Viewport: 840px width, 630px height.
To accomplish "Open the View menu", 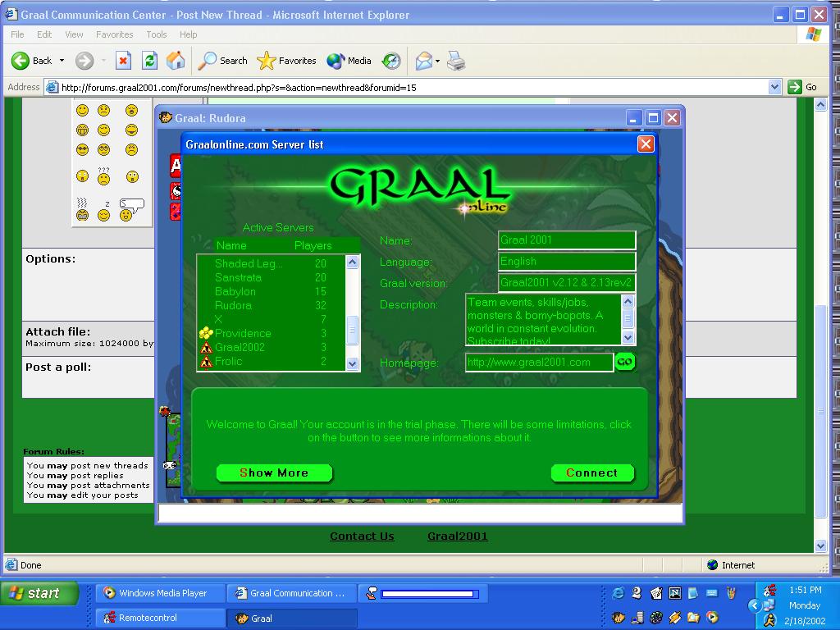I will 74,34.
